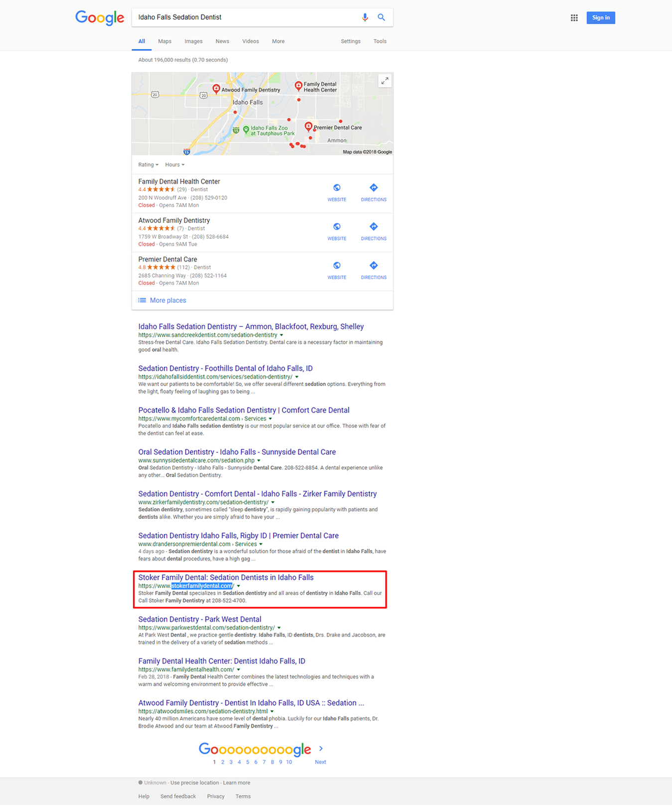The width and height of the screenshot is (672, 808).
Task: Open the Hours filter dropdown
Action: (174, 165)
